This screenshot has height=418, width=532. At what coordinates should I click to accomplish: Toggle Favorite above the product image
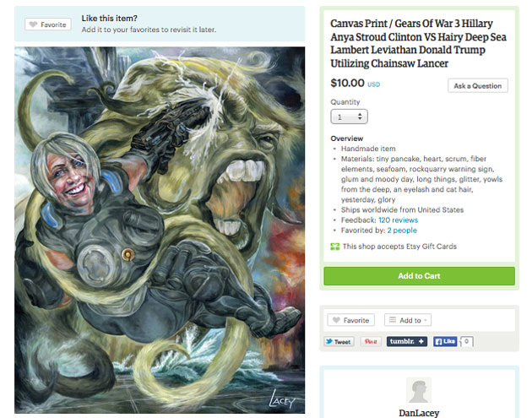[x=47, y=24]
